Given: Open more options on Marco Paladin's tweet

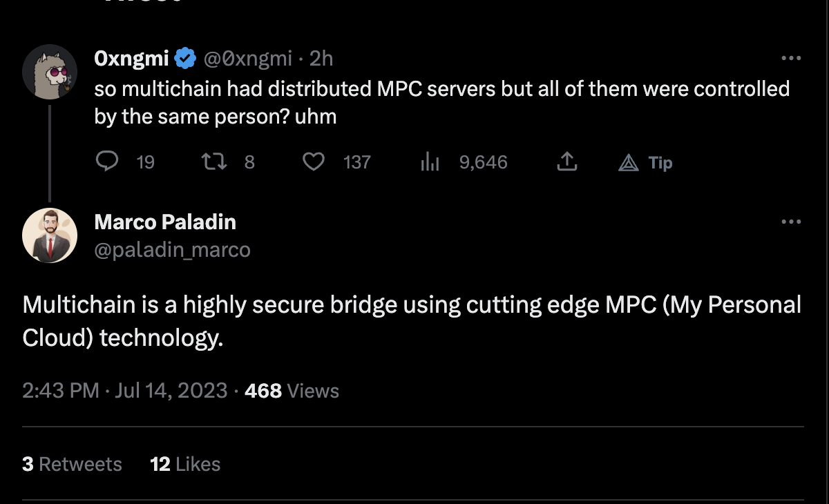Looking at the screenshot, I should (790, 222).
